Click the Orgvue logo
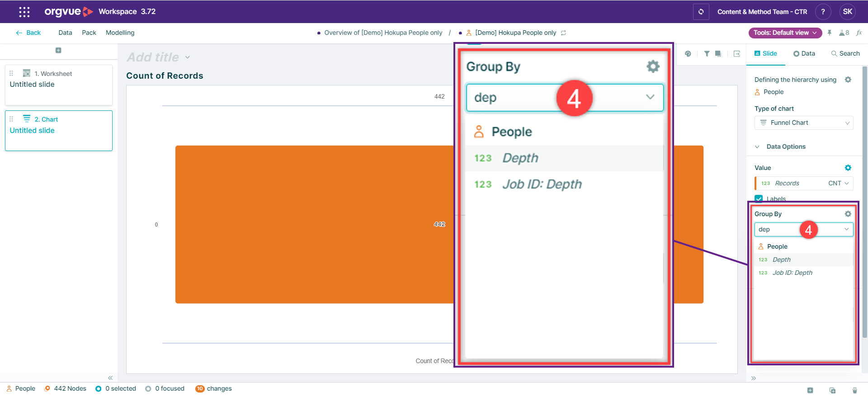868x397 pixels. pos(68,12)
